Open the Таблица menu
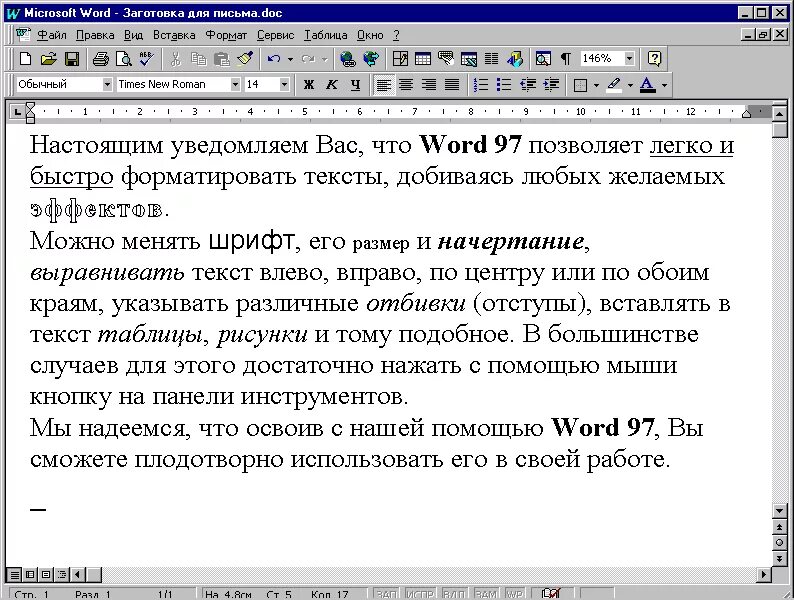 325,35
